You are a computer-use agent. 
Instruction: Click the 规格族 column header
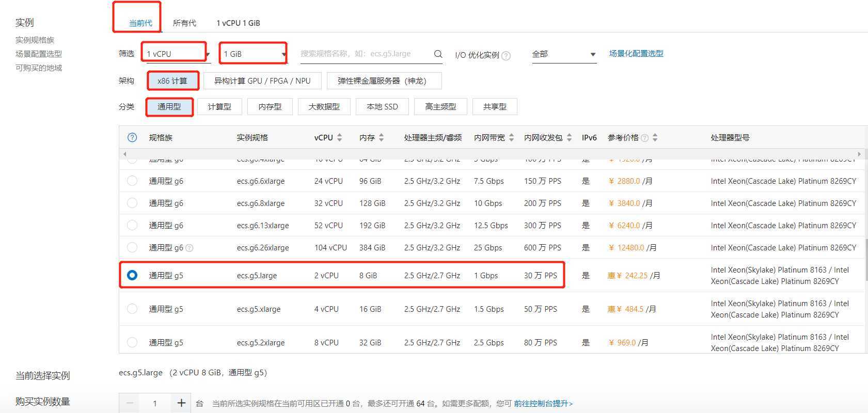[161, 138]
